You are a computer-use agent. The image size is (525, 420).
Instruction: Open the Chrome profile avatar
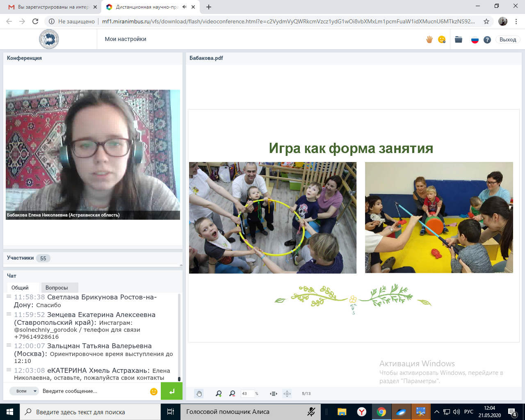tap(503, 21)
